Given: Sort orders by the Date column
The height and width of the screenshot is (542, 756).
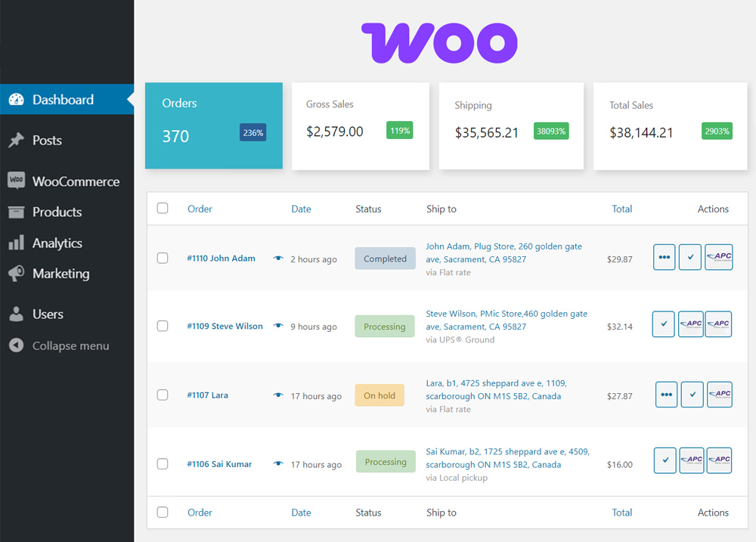Looking at the screenshot, I should tap(301, 209).
